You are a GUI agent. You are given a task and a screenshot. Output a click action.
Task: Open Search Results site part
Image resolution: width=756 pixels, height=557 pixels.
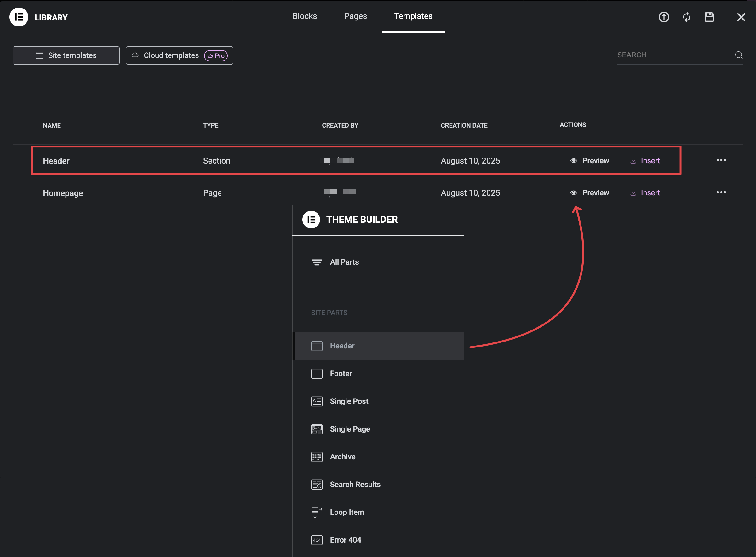tap(355, 484)
